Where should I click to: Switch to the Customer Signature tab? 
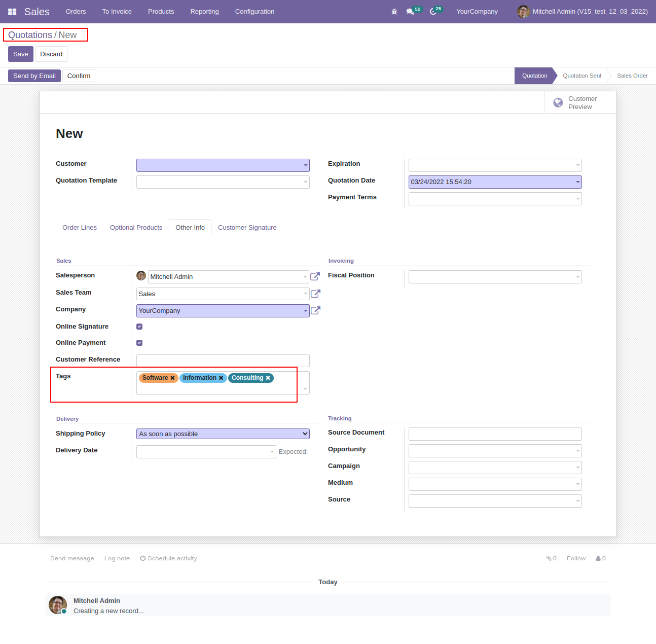247,228
